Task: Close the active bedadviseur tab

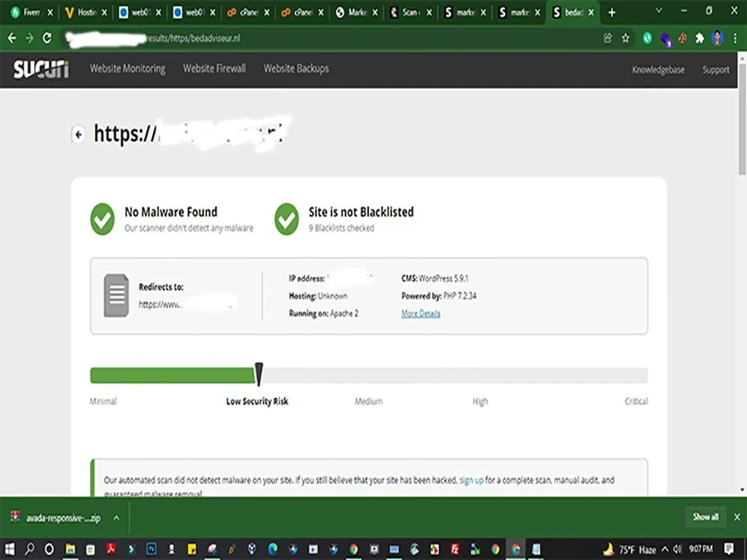Action: tap(591, 13)
